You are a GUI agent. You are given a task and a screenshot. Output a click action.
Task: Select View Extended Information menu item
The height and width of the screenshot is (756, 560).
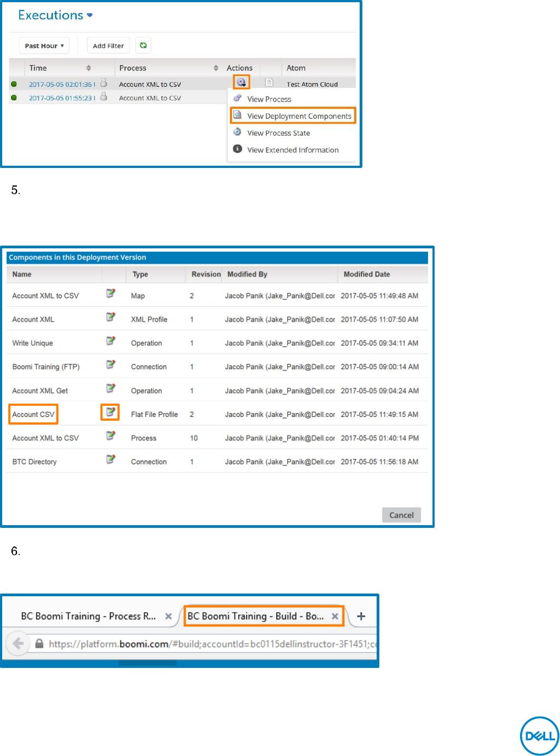[x=292, y=150]
